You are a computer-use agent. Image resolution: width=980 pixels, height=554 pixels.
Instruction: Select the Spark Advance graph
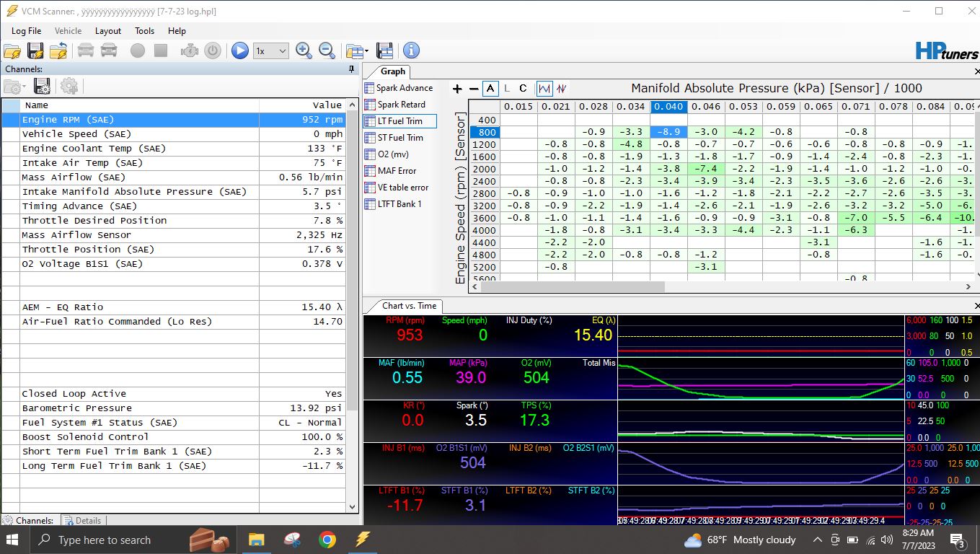pos(399,88)
